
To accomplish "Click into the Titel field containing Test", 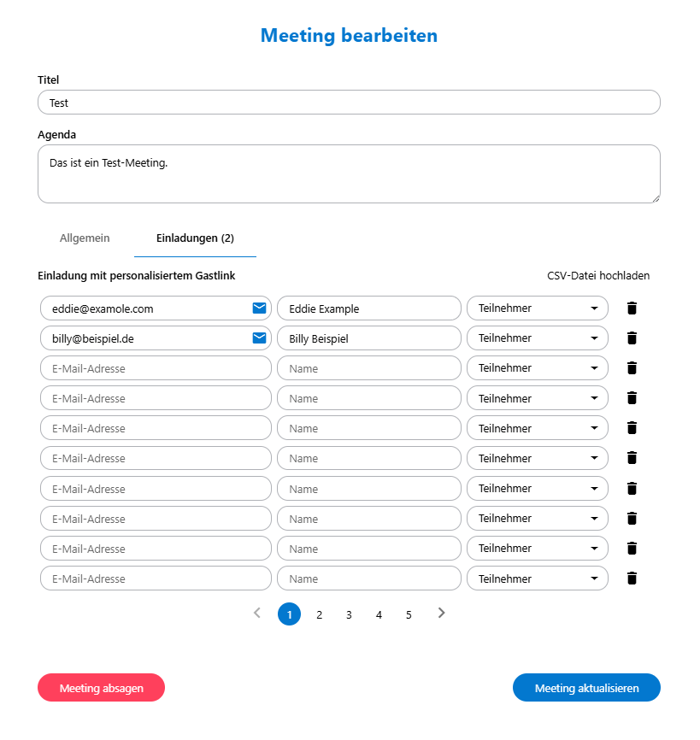I will pos(349,103).
